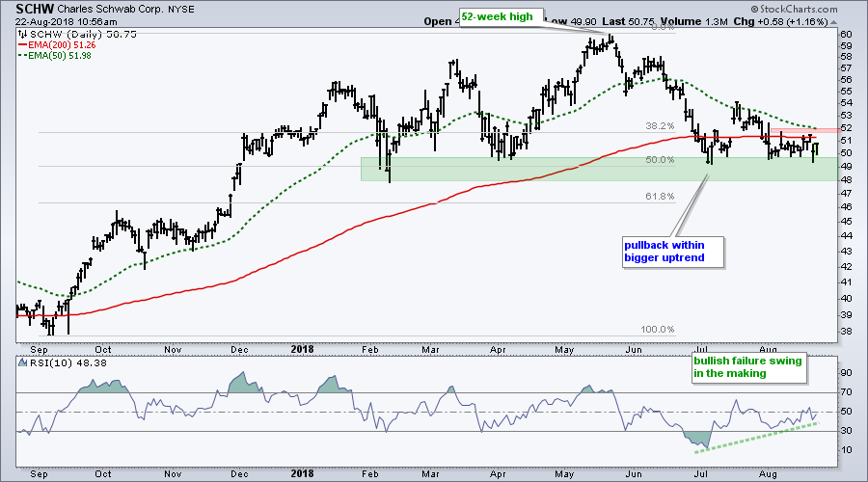The image size is (868, 482).
Task: Click the green dashed RSI trendline
Action: pos(757,438)
